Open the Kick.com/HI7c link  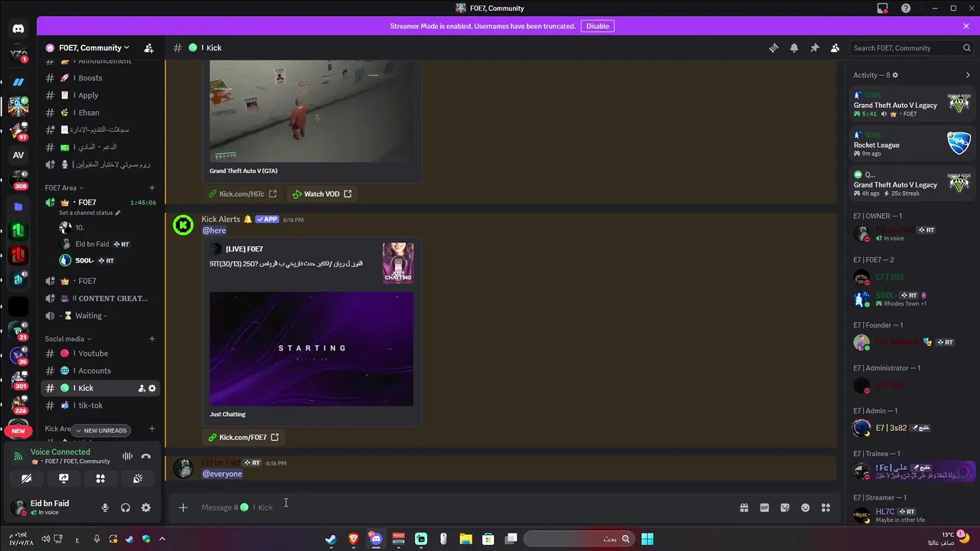242,194
